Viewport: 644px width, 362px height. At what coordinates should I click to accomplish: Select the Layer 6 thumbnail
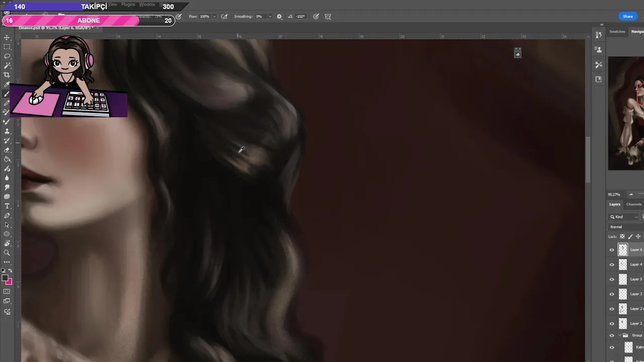click(x=623, y=249)
